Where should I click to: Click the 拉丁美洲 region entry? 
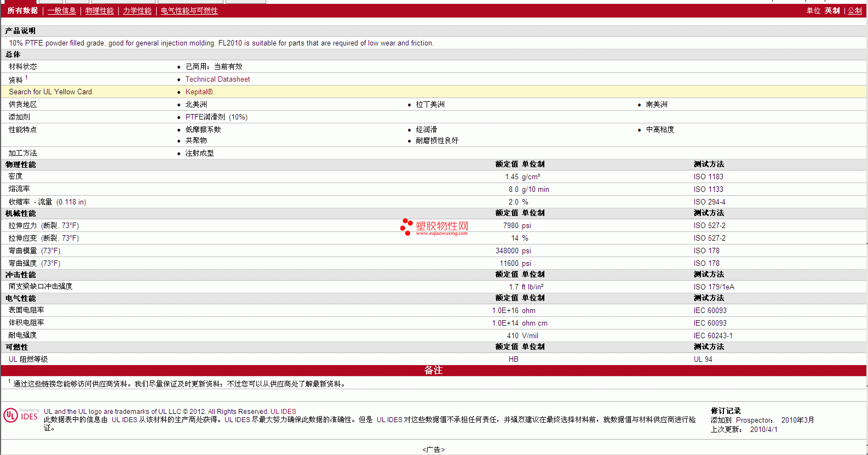[x=430, y=104]
